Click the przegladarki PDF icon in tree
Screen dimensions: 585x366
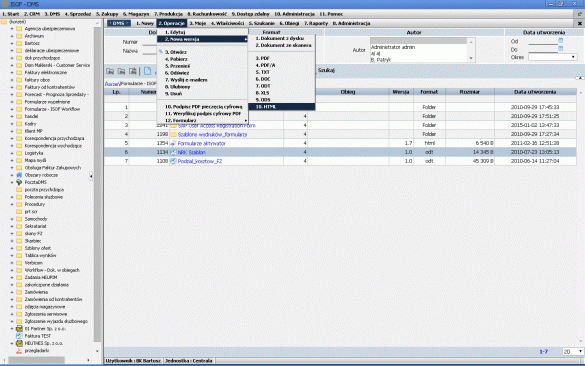click(19, 351)
